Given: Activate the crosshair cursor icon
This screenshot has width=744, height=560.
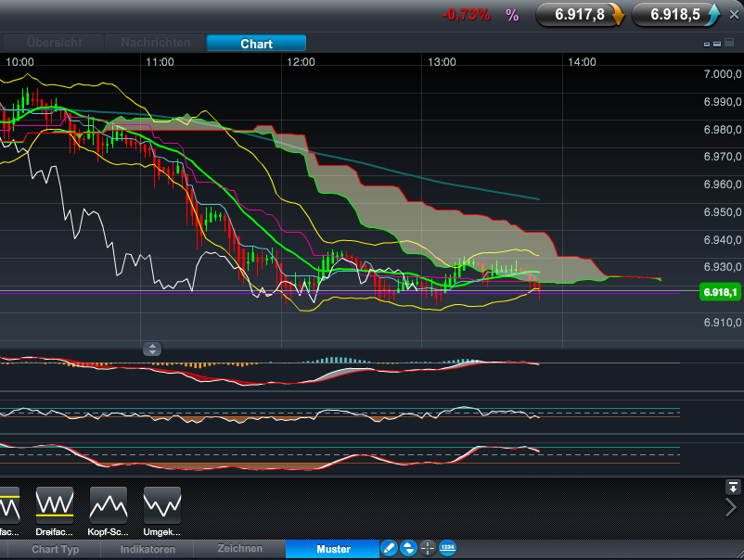Looking at the screenshot, I should tap(428, 548).
